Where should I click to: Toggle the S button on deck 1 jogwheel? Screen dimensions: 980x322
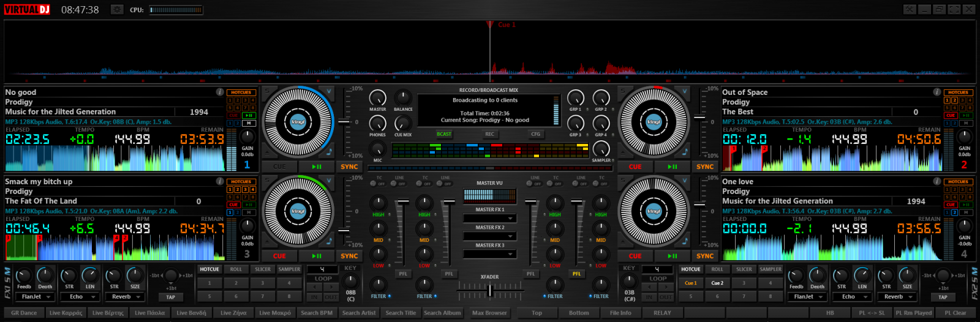coord(266,92)
